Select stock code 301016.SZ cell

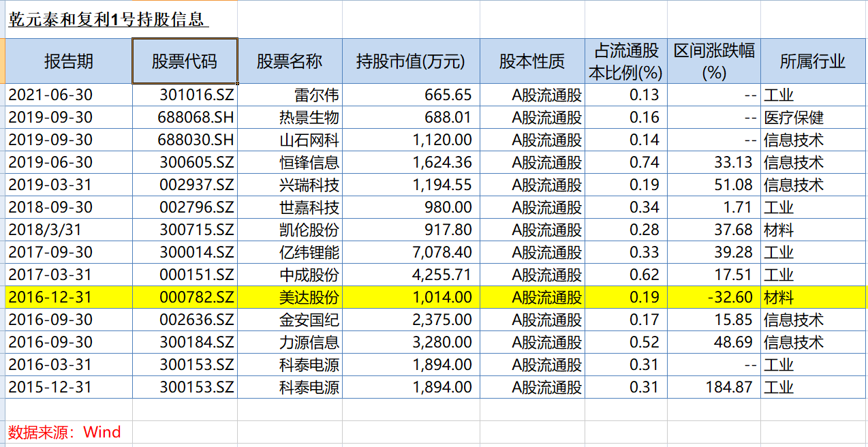coord(197,95)
